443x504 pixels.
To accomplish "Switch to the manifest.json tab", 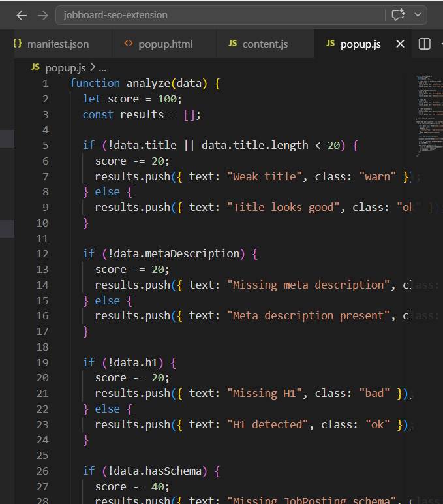I will pyautogui.click(x=57, y=44).
